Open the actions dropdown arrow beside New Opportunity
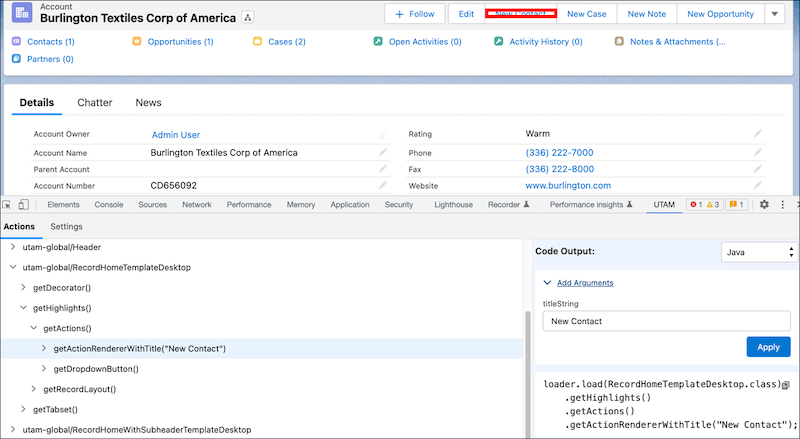This screenshot has width=800, height=439. click(774, 14)
